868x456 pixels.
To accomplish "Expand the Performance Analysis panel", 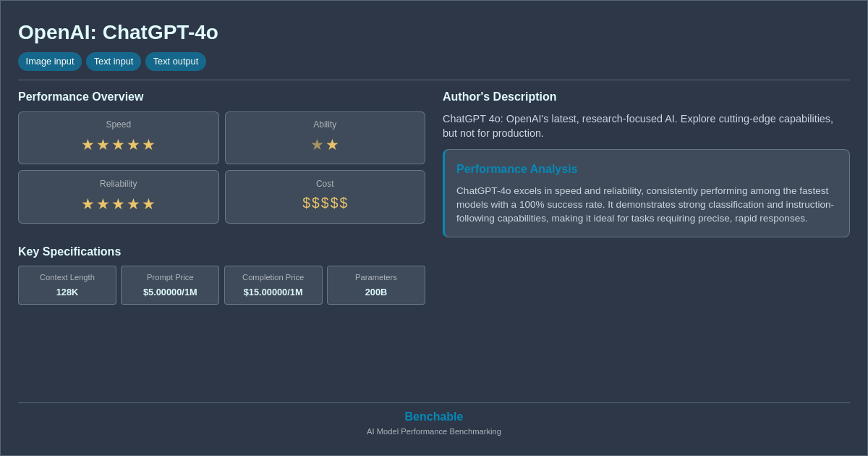I will (x=646, y=193).
